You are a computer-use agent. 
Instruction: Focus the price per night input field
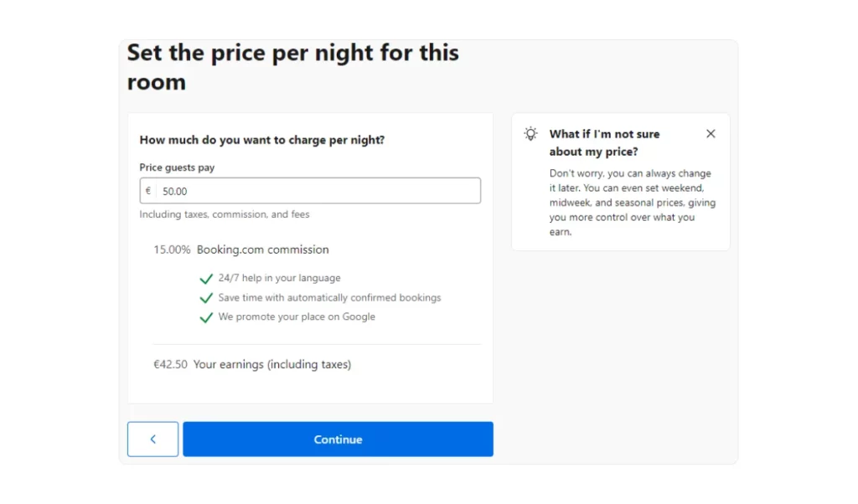tap(318, 191)
